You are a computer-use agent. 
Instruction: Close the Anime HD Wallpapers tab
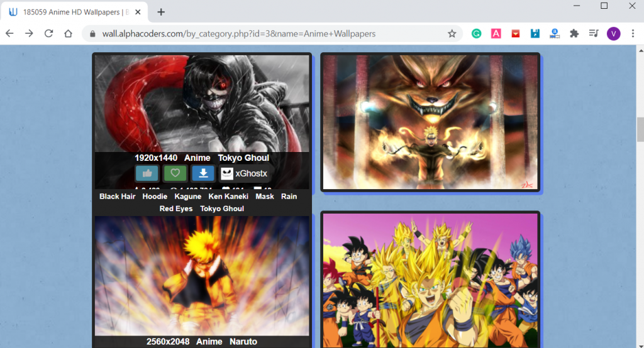(138, 12)
